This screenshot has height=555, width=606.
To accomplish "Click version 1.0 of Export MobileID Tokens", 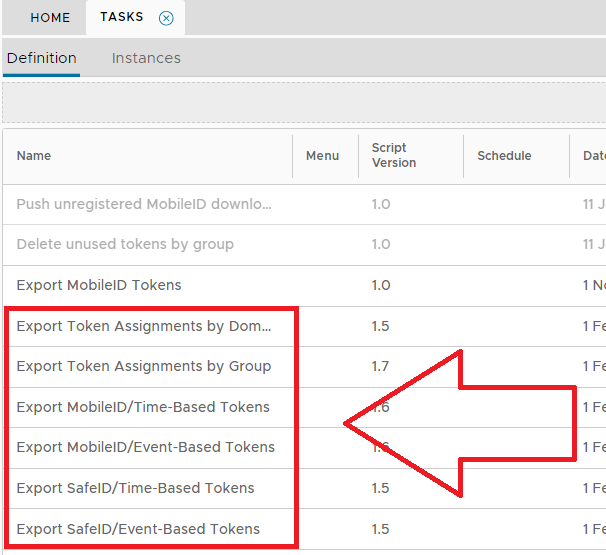I will 381,285.
